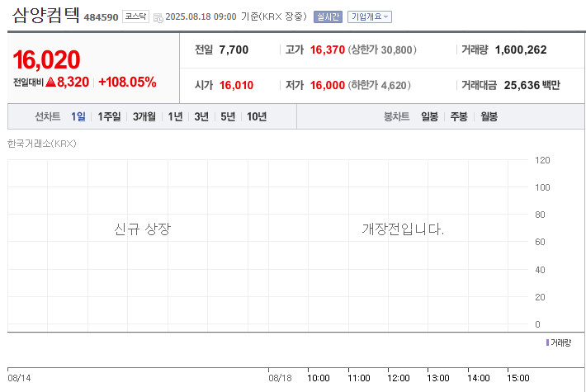
Task: Click the 실시간 real-time badge
Action: (328, 17)
